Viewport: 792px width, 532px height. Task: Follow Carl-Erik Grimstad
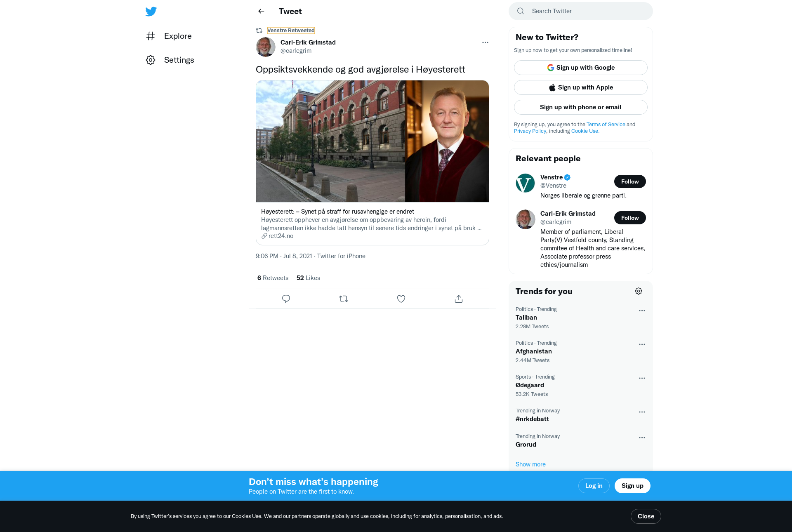click(x=630, y=218)
